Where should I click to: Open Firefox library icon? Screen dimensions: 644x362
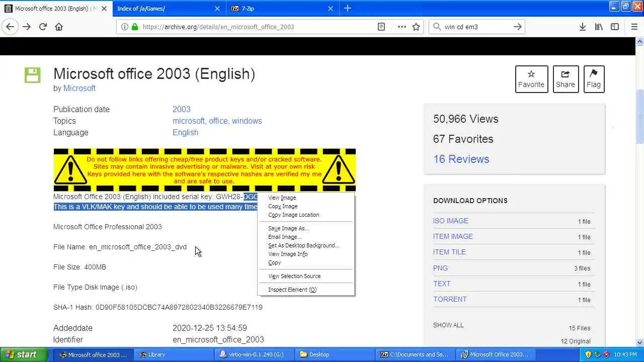tap(599, 27)
